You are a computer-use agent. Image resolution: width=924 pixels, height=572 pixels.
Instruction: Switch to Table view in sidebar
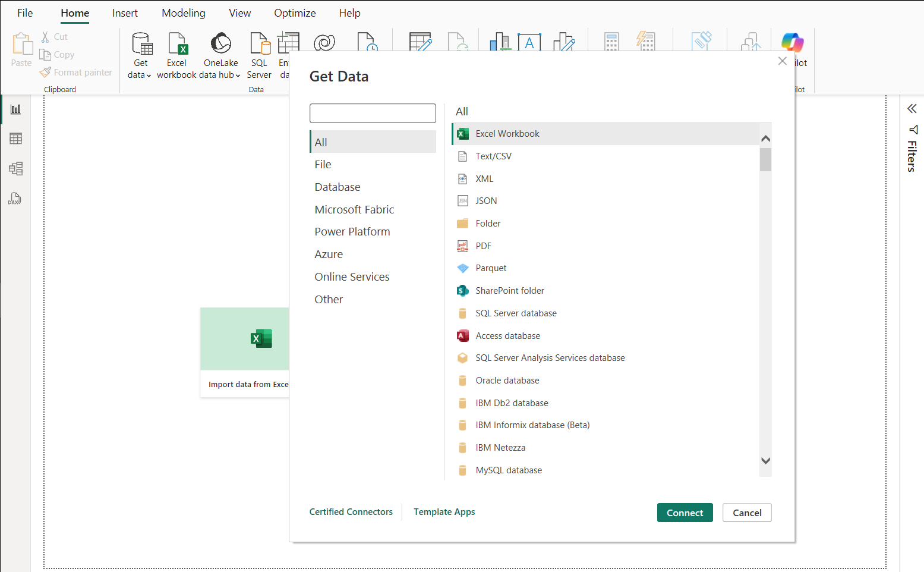15,139
